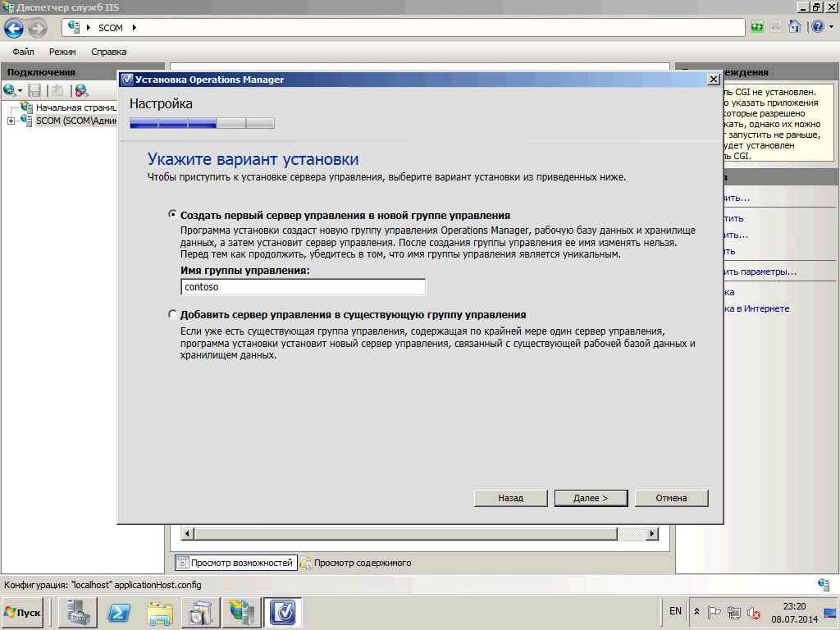This screenshot has height=630, width=840.
Task: Click the grayed Up folder icon in Connections
Action: pos(57,90)
